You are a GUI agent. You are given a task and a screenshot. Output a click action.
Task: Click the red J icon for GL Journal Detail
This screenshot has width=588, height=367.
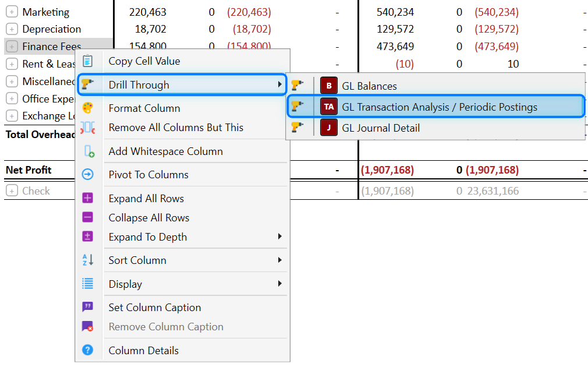point(329,128)
